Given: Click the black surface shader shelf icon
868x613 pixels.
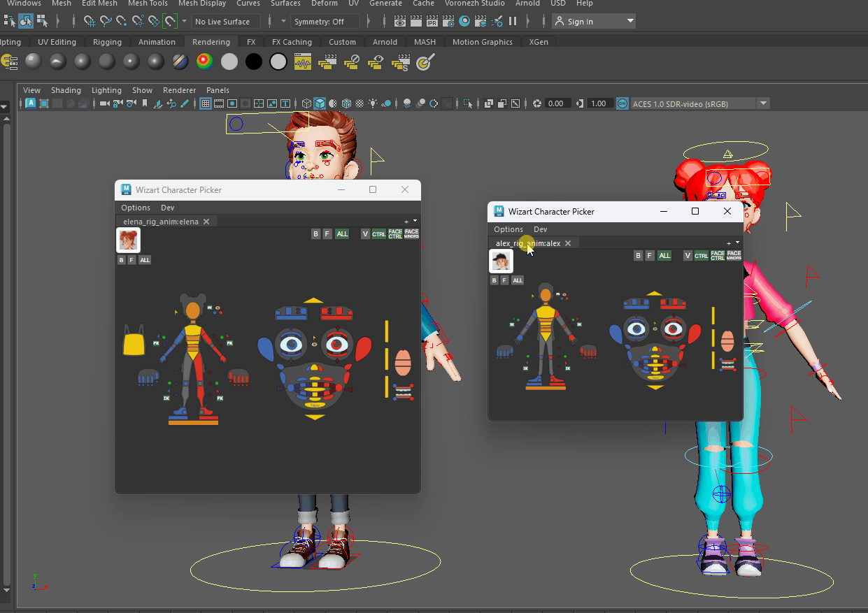Looking at the screenshot, I should [x=254, y=62].
